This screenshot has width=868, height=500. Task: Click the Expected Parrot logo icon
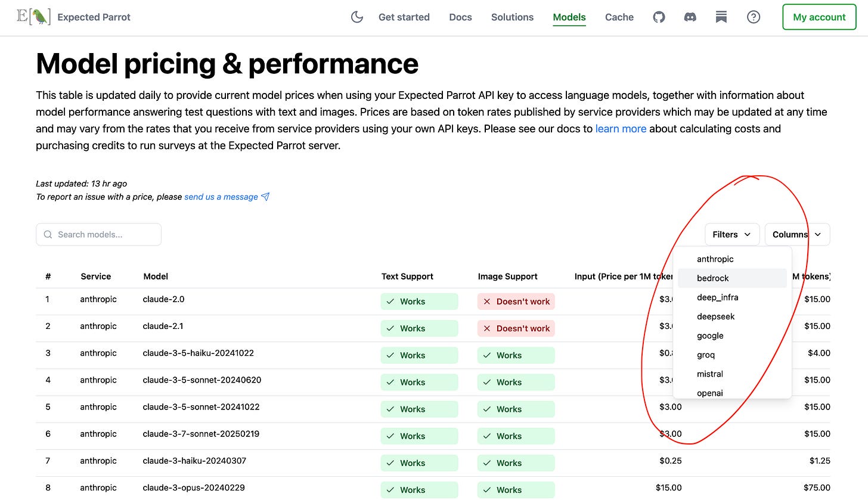coord(33,17)
